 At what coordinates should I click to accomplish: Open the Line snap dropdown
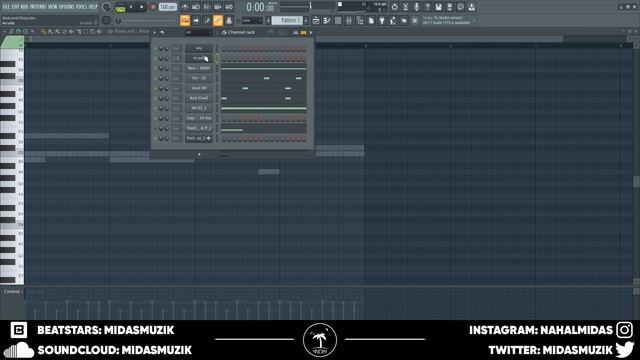251,20
